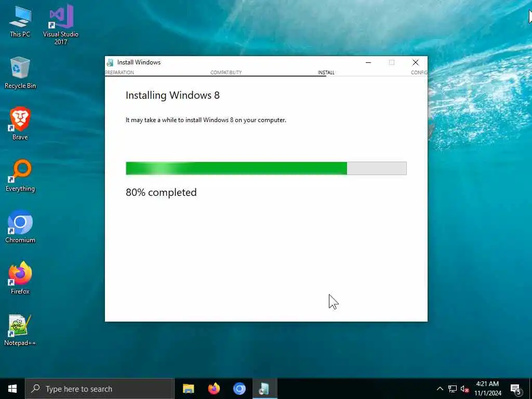Click the CONFIG stage label

pos(419,73)
